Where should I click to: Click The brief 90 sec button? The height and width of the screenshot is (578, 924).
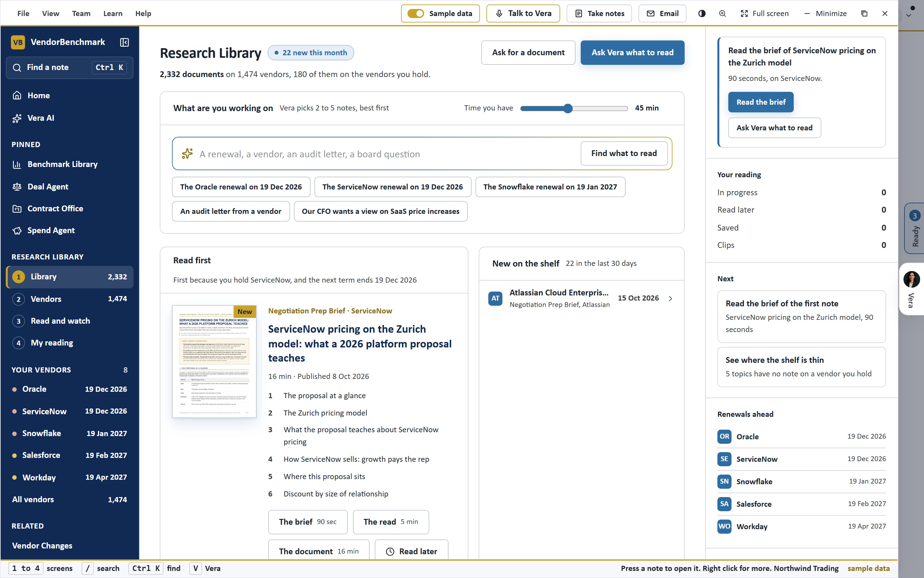click(308, 522)
